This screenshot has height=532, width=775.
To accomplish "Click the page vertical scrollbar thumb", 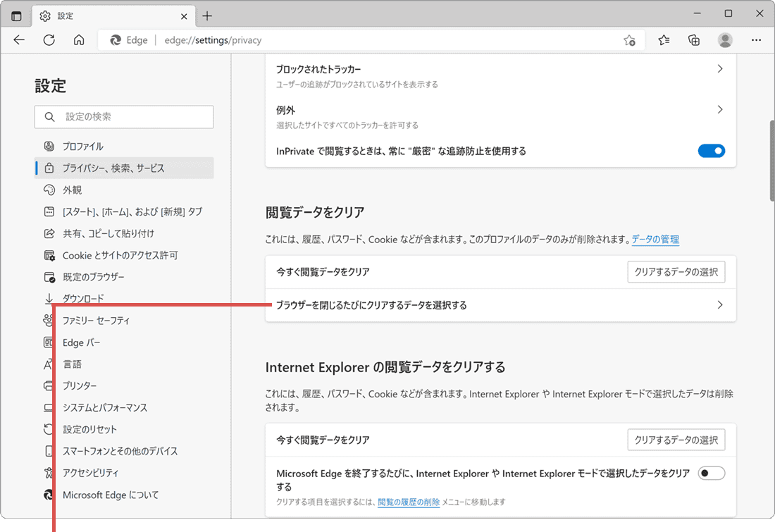I will [x=772, y=160].
